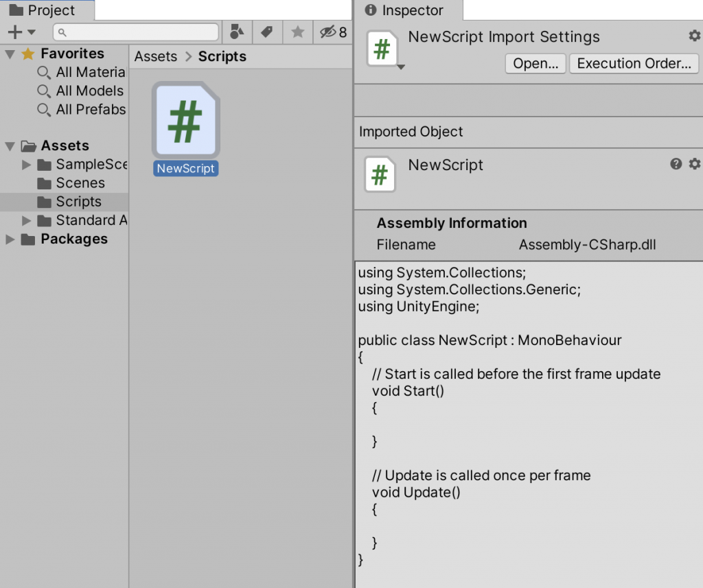Click the Search by Label tag icon
Viewport: 703px width, 588px height.
267,32
